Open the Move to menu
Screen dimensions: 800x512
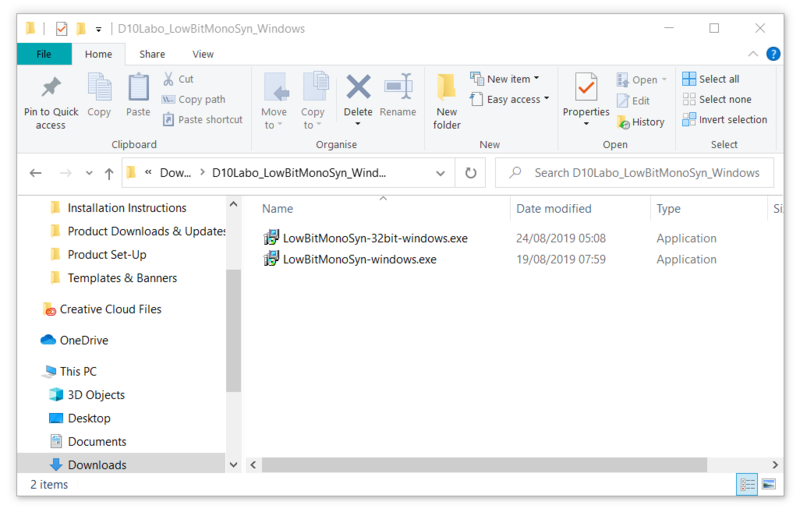274,101
